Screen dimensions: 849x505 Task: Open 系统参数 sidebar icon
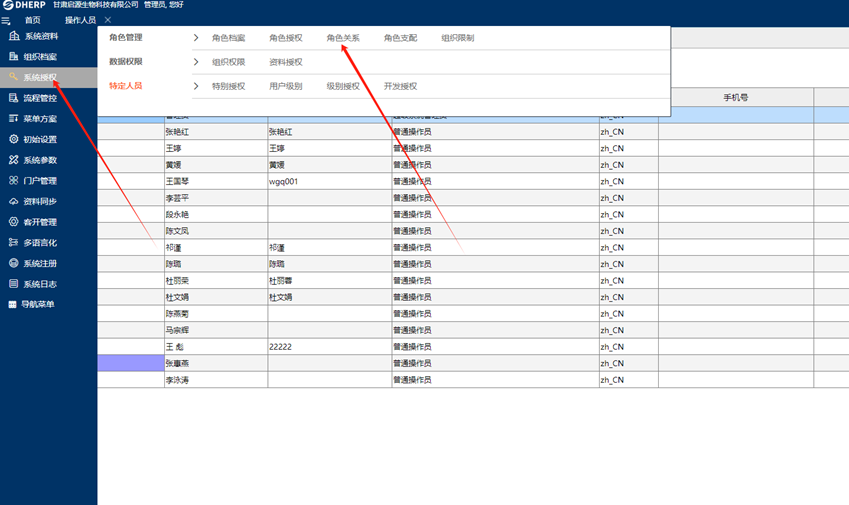14,160
